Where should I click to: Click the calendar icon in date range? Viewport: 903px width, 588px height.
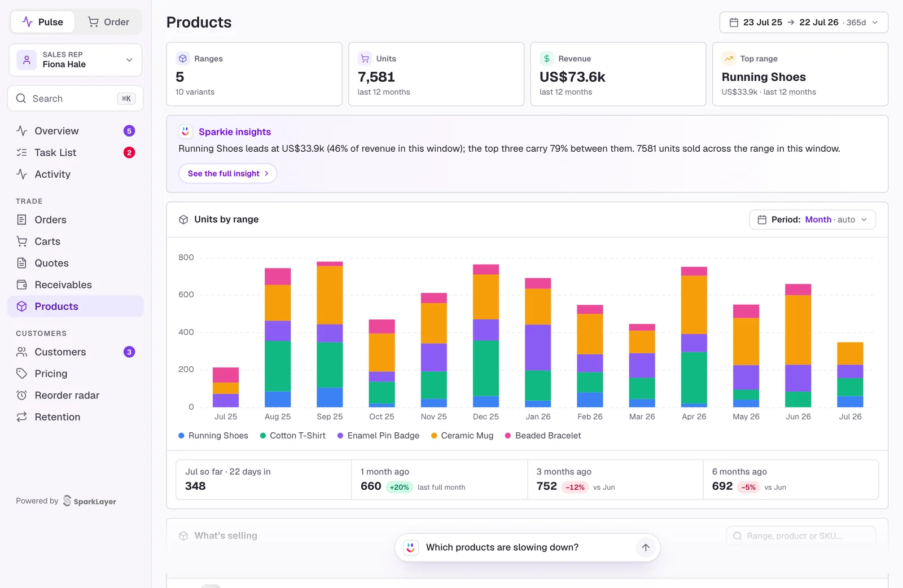[x=734, y=23]
